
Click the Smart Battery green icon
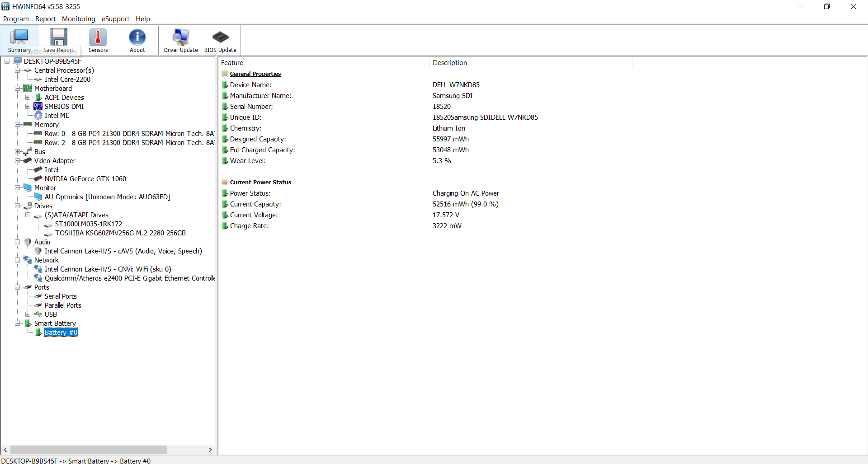coord(28,323)
